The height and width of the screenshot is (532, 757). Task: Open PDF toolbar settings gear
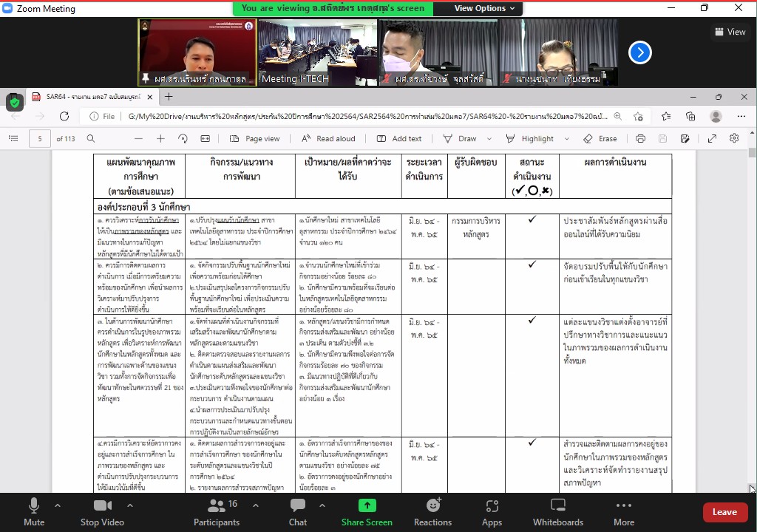pyautogui.click(x=734, y=138)
